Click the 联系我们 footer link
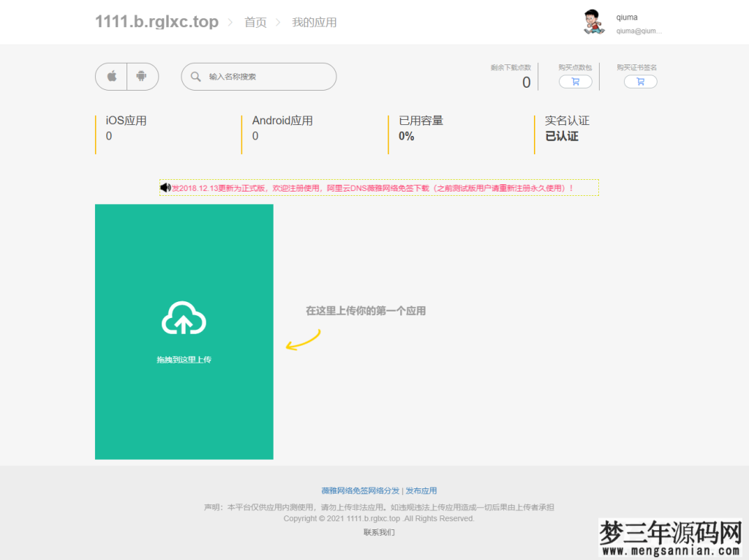This screenshot has width=749, height=560. (x=377, y=532)
